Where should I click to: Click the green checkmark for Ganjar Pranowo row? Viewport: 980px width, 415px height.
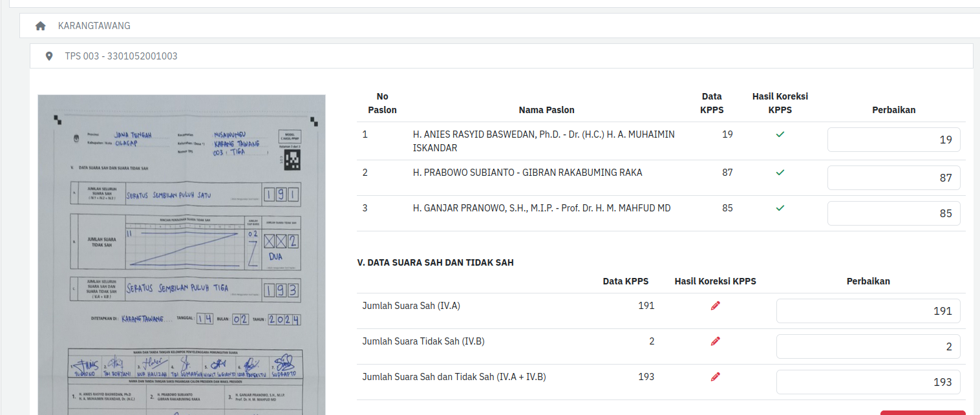pyautogui.click(x=780, y=208)
